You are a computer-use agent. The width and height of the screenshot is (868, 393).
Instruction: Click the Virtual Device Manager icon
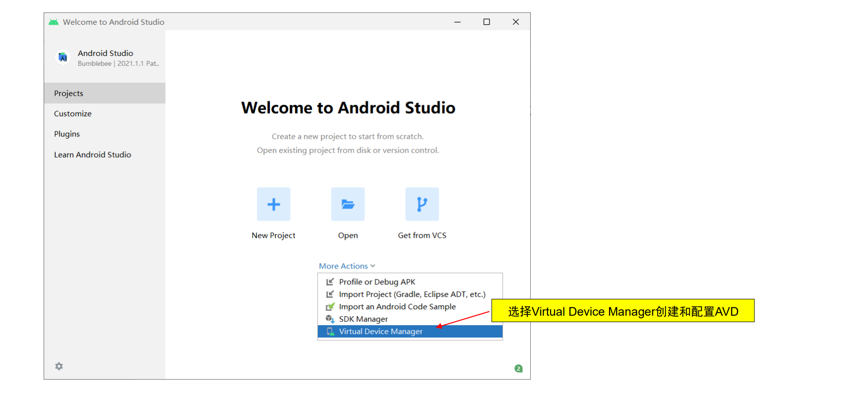(330, 332)
